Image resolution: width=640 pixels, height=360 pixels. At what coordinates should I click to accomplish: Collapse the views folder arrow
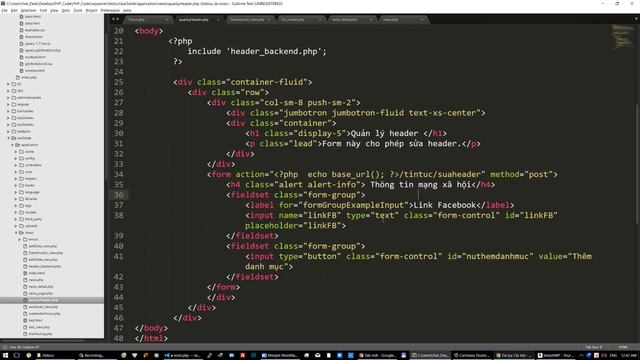click(16, 233)
